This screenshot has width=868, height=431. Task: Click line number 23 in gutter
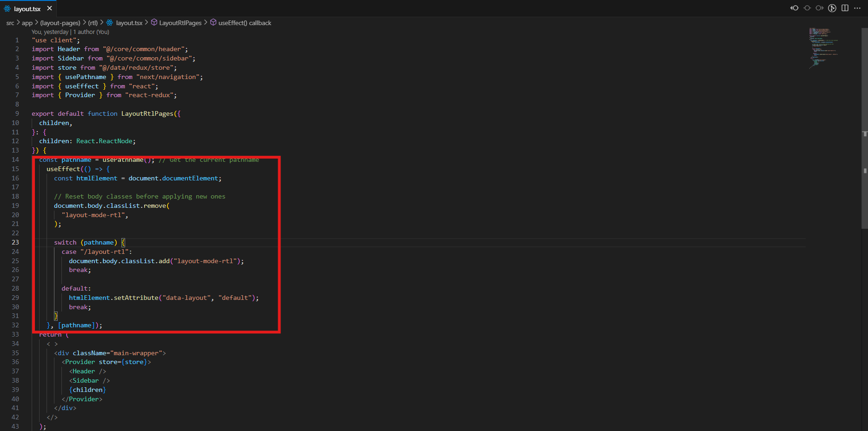[x=15, y=242]
